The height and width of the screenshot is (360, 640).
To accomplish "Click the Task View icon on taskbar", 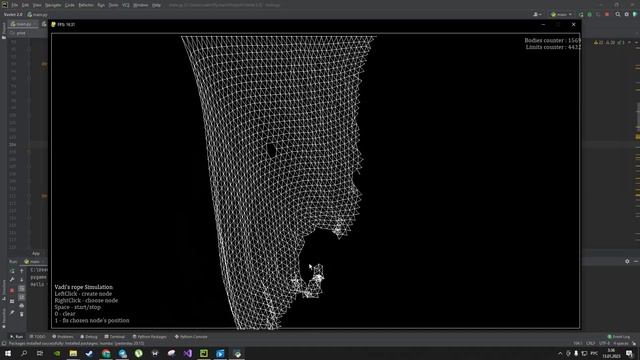I will (x=40, y=353).
